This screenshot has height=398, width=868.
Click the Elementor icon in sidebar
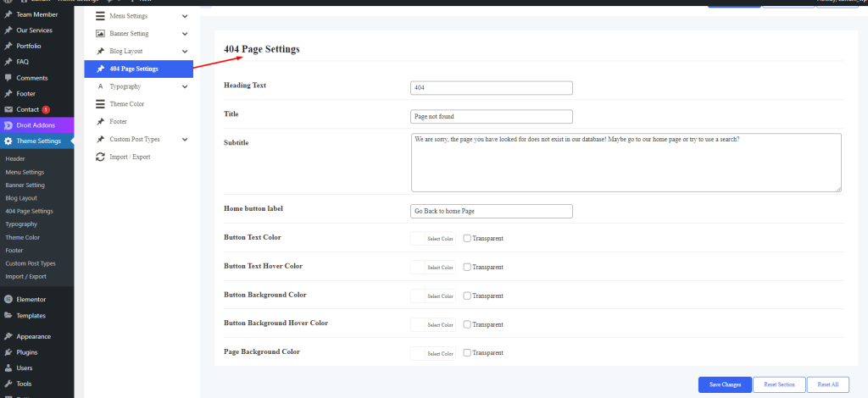coord(8,300)
